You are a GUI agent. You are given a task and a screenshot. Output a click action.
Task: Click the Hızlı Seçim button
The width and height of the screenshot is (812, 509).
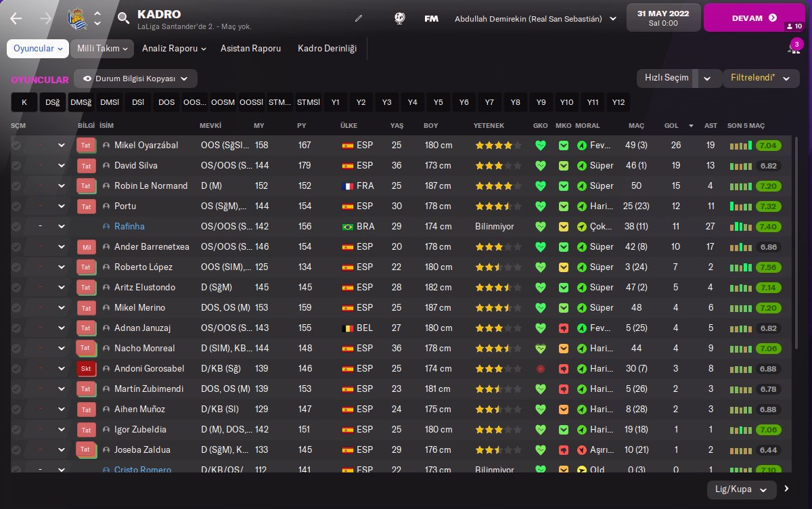pyautogui.click(x=668, y=79)
